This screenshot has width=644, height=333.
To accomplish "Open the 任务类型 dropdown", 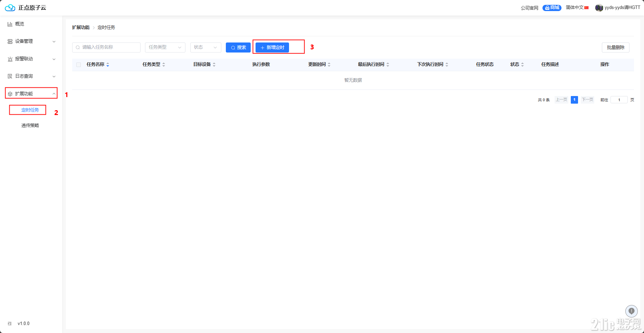I will tap(165, 47).
